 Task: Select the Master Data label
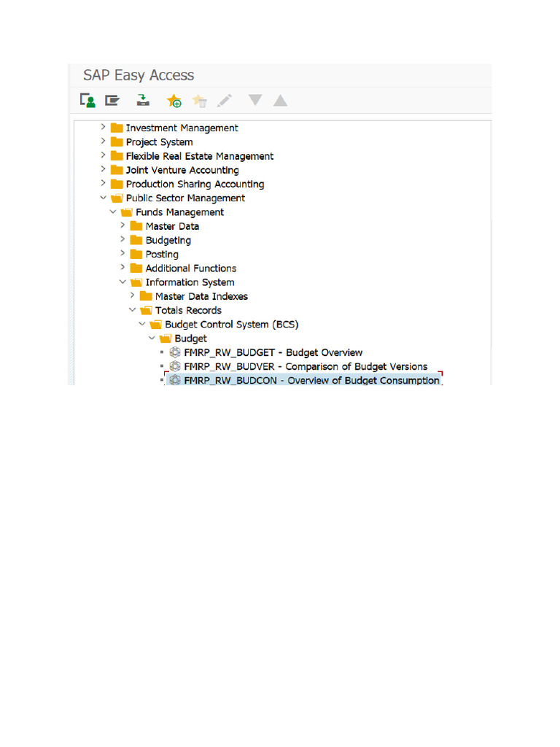coord(172,226)
